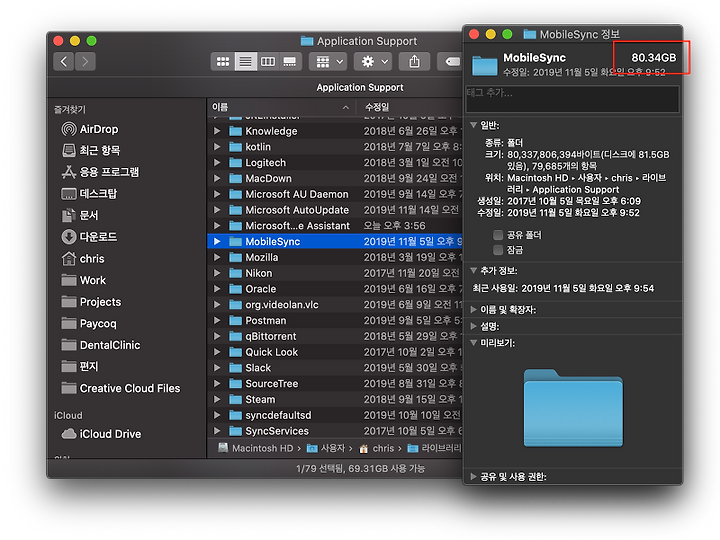Click the Share toolbar button

[x=414, y=62]
